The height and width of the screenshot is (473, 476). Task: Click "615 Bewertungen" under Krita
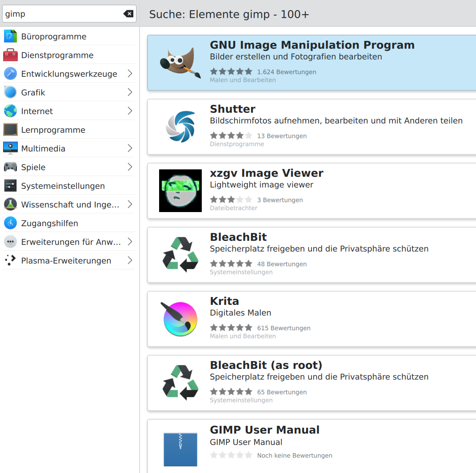coord(284,328)
